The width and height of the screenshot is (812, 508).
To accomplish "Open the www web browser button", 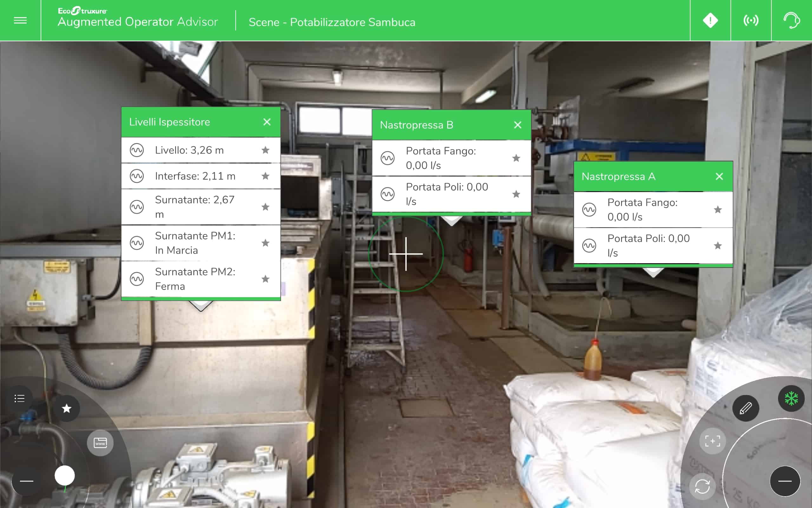I will (100, 443).
